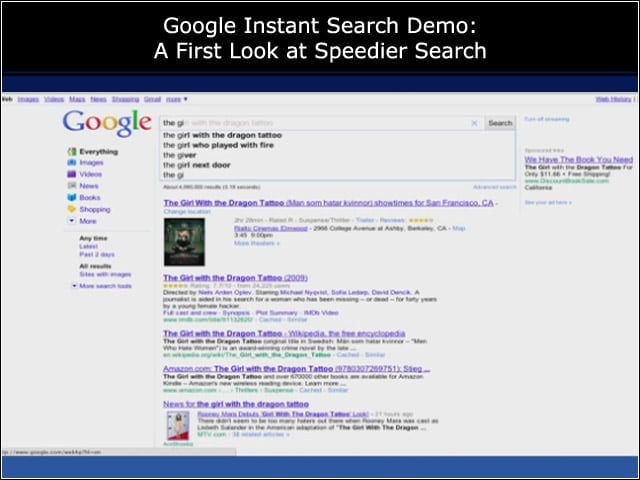Click the Books sidebar label

point(90,198)
